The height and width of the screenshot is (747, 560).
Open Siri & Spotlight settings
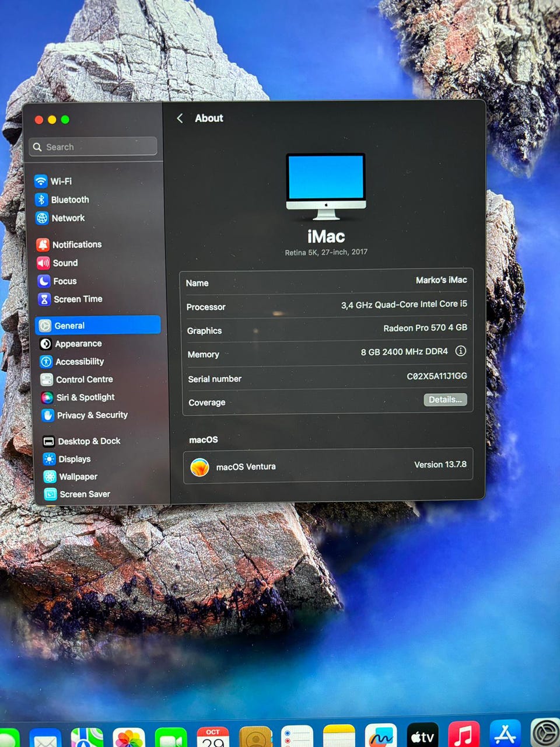(78, 397)
